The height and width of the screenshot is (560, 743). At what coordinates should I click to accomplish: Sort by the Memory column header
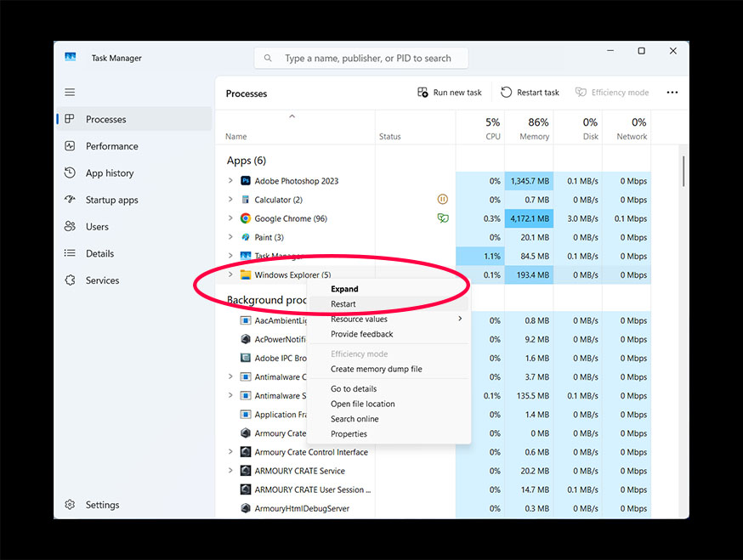click(x=529, y=128)
